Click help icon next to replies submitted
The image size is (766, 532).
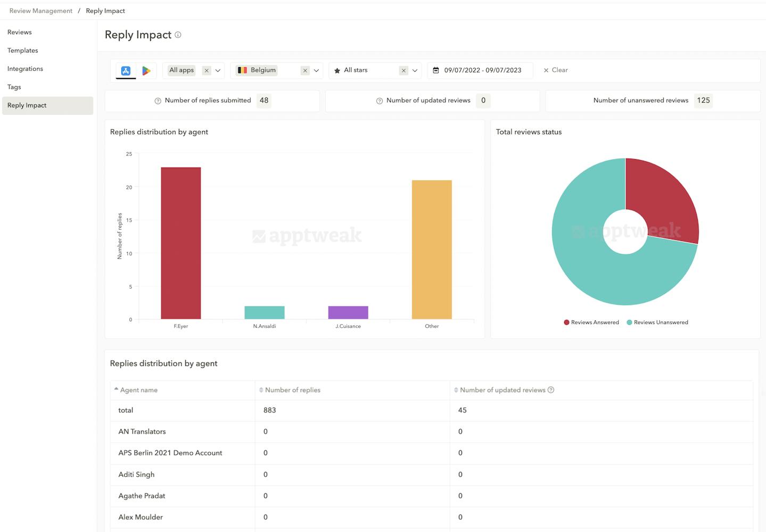pos(158,101)
